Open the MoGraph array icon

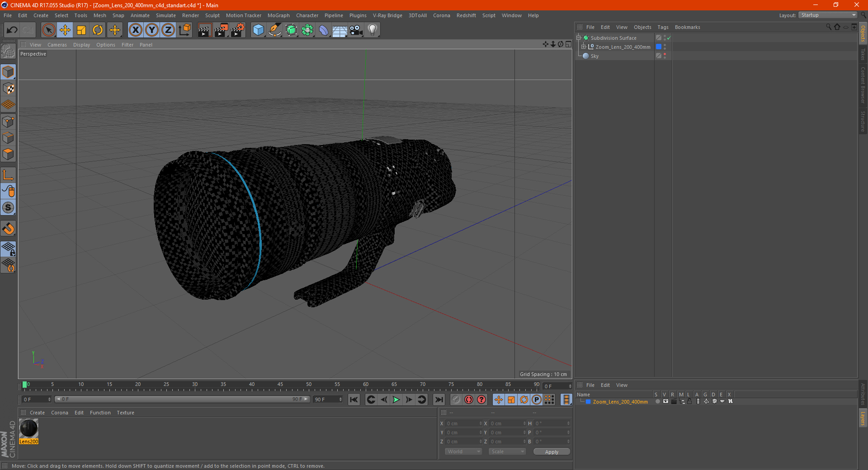coord(307,30)
